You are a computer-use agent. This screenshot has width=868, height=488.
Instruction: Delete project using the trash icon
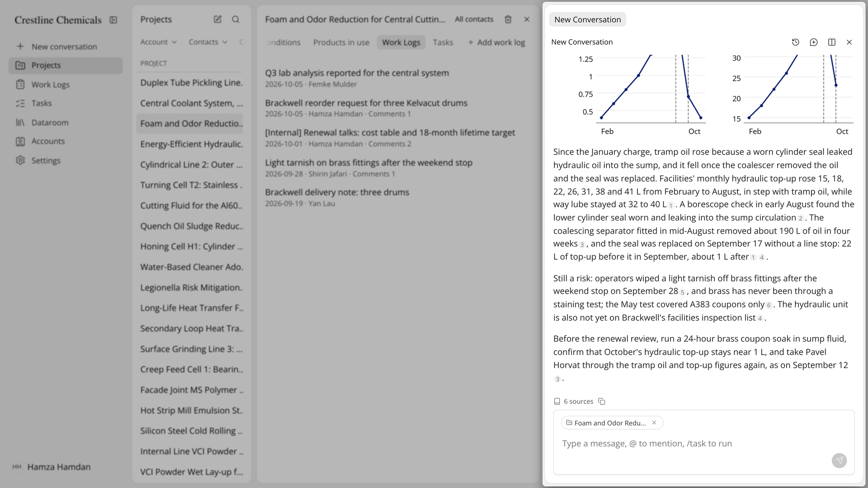508,19
